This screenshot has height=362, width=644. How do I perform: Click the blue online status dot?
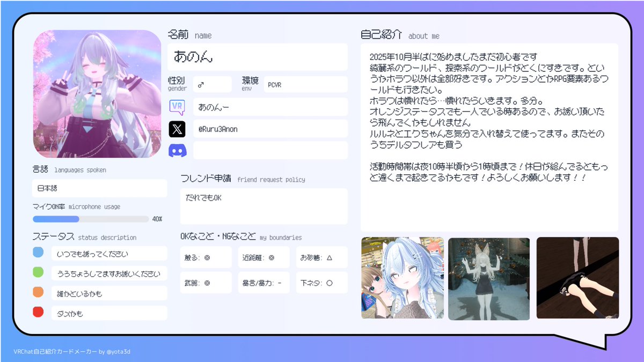point(37,252)
